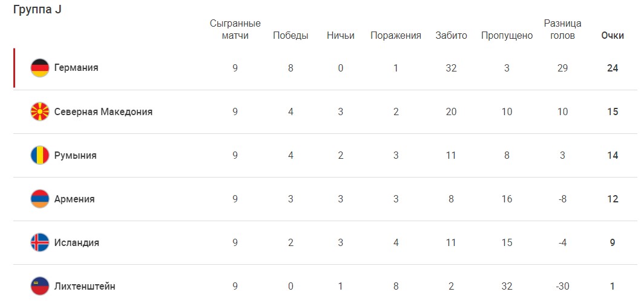The width and height of the screenshot is (644, 306).
Task: Click the Romania flag icon
Action: coord(40,156)
